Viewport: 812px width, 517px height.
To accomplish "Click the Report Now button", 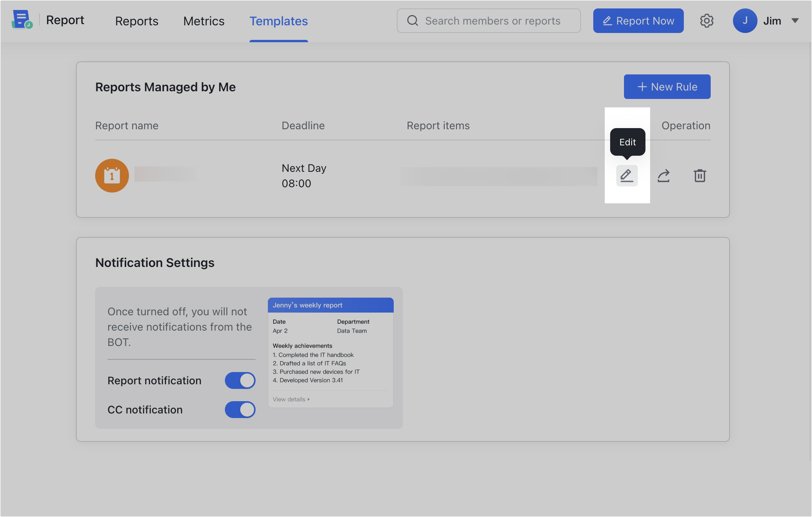I will click(x=638, y=21).
